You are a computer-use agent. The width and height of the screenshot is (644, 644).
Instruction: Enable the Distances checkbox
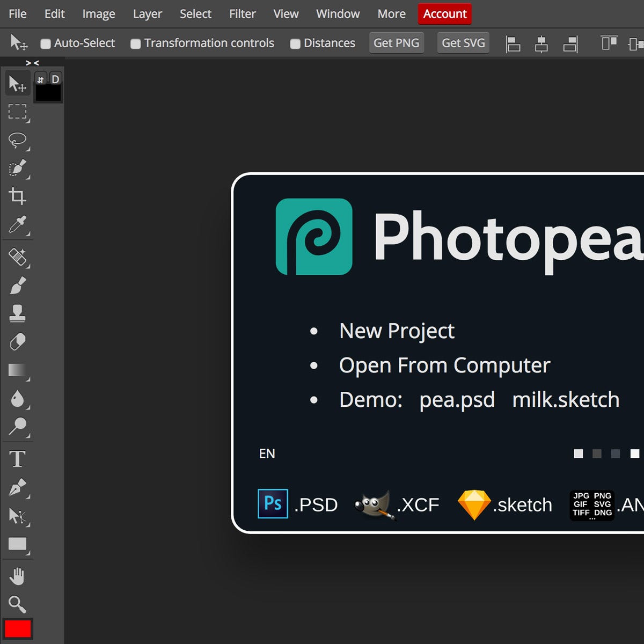pyautogui.click(x=295, y=44)
